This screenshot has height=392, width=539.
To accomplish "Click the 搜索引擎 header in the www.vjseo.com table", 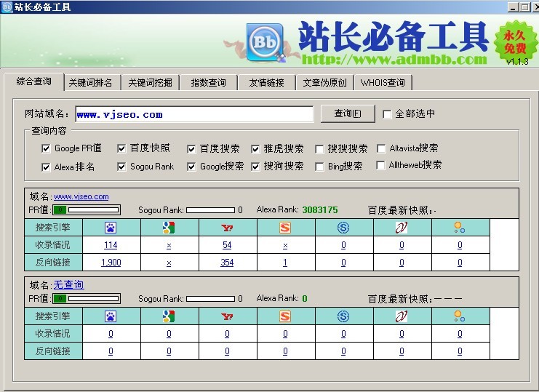I will [x=53, y=228].
